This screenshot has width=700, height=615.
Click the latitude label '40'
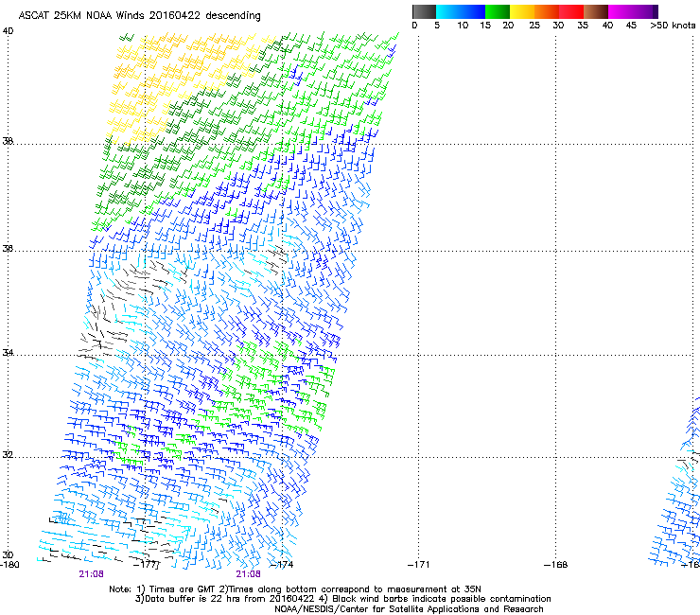8,31
